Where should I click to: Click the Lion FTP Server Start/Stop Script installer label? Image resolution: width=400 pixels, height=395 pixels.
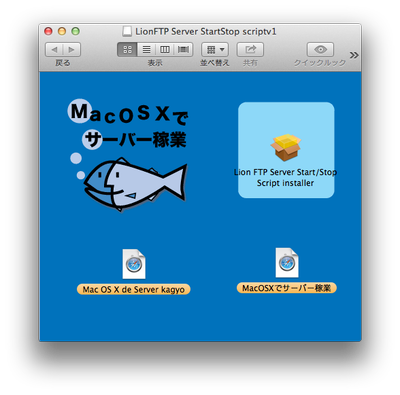coord(285,178)
